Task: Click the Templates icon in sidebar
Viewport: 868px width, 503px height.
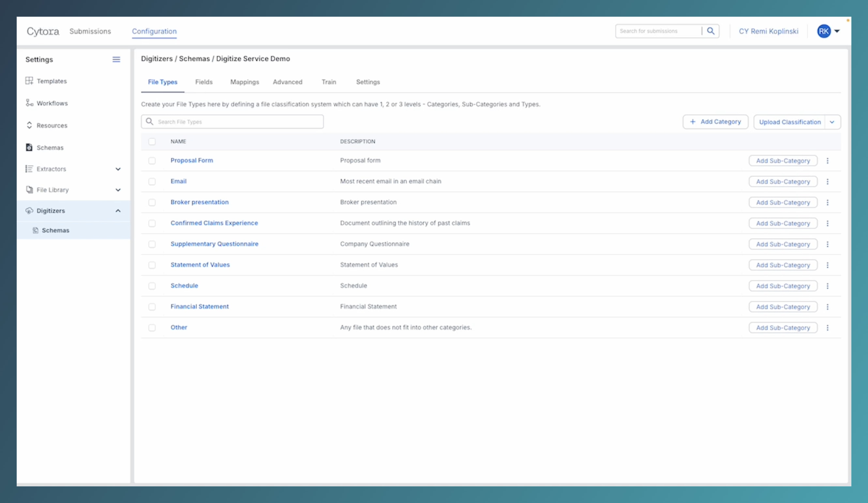Action: point(29,81)
